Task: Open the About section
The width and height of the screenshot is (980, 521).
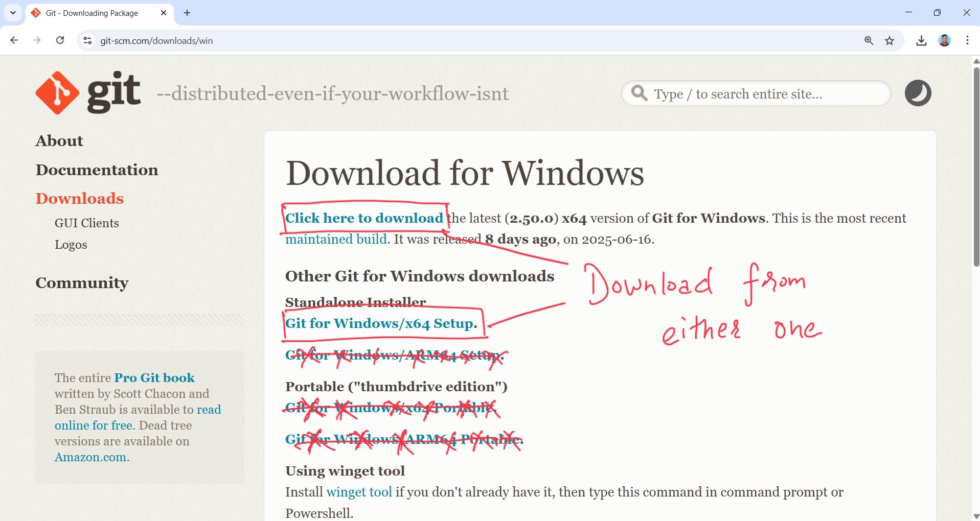Action: point(59,141)
